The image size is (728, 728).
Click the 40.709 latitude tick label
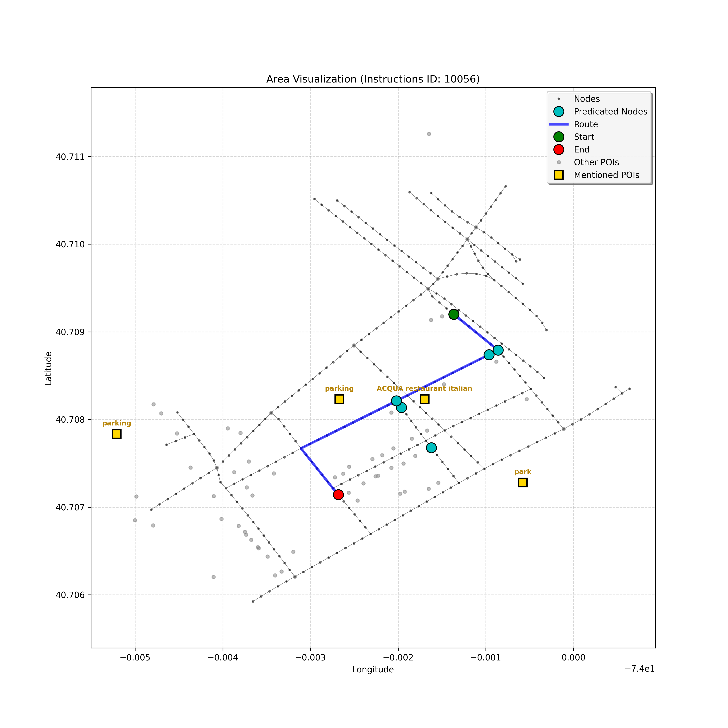click(70, 332)
